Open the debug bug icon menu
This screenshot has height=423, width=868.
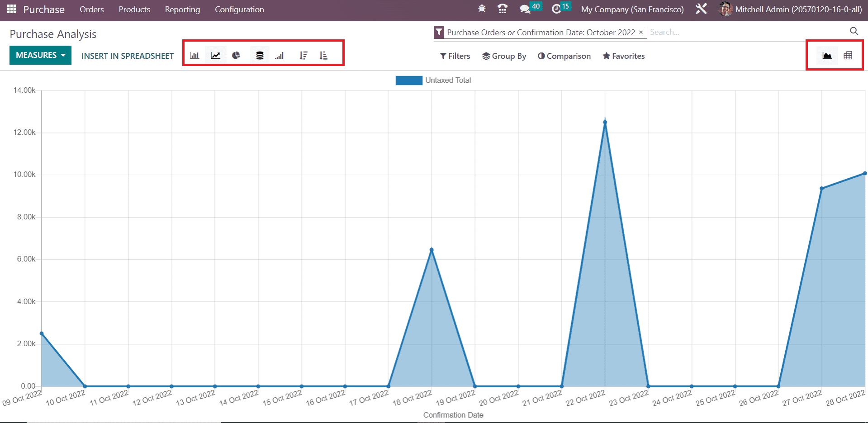(482, 9)
